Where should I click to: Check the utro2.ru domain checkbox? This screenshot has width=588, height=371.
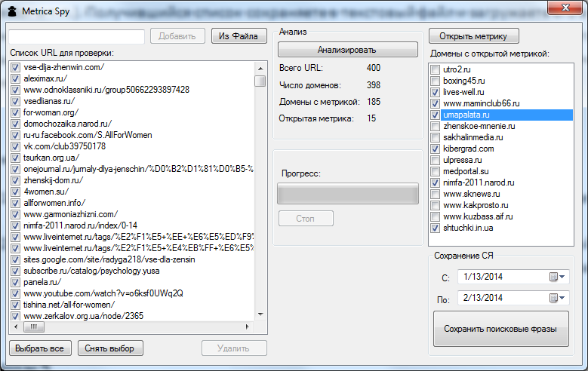(435, 69)
